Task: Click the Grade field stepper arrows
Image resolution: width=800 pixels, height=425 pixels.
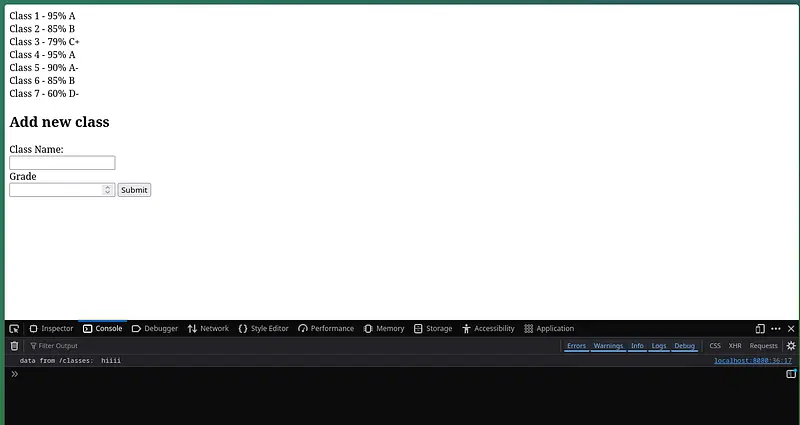Action: coord(108,190)
